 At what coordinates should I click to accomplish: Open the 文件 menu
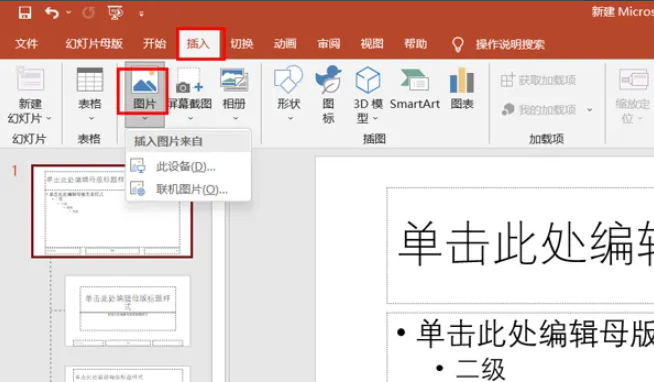[x=26, y=44]
